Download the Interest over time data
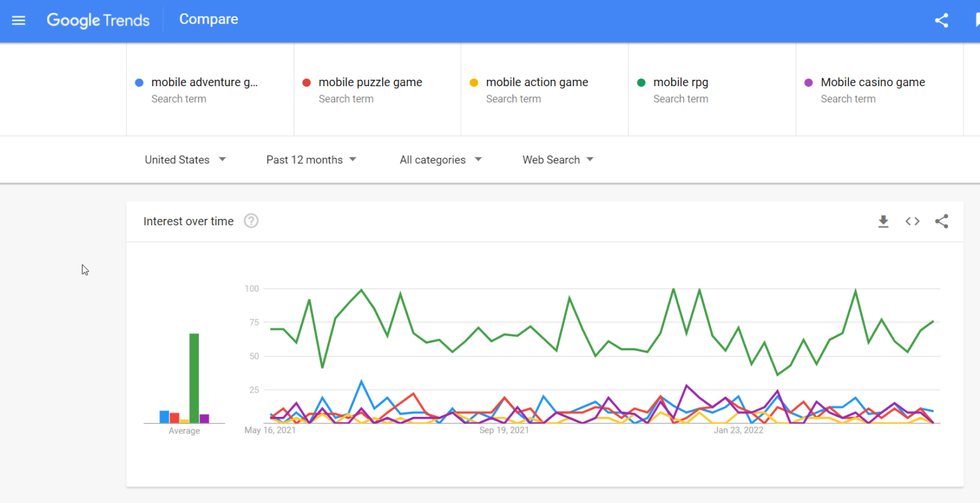 (883, 221)
